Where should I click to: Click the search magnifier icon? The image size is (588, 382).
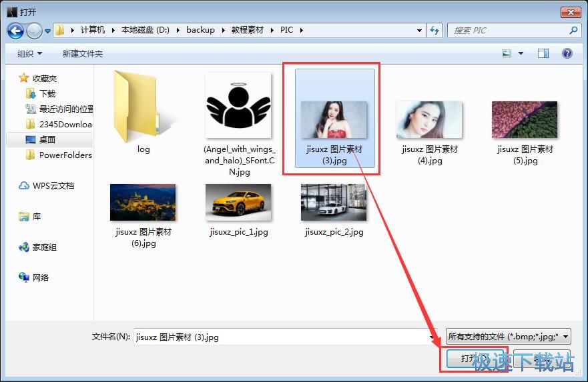[573, 30]
